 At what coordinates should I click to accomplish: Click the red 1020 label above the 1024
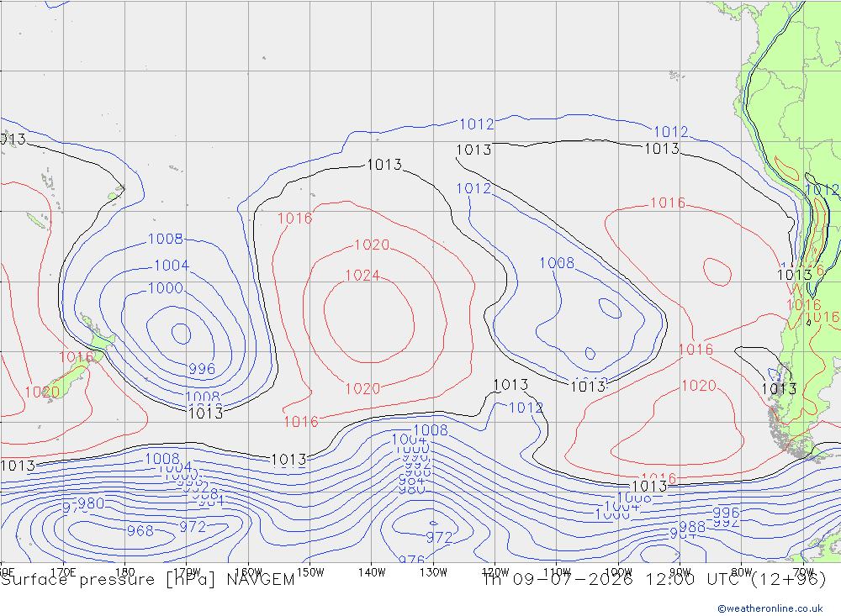coord(372,245)
